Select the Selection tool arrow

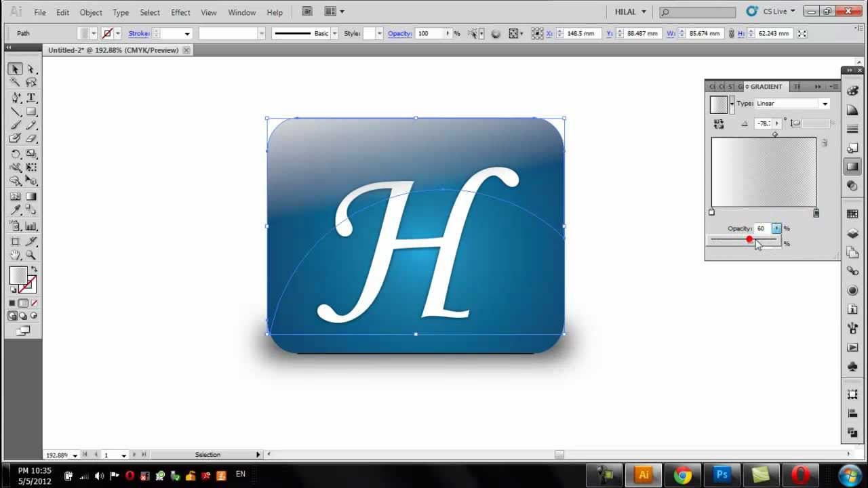pyautogui.click(x=16, y=69)
